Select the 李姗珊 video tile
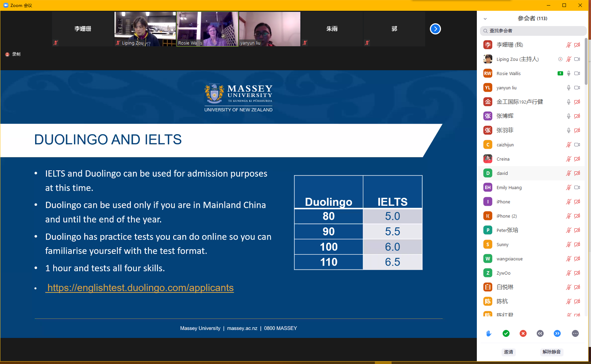 point(83,29)
